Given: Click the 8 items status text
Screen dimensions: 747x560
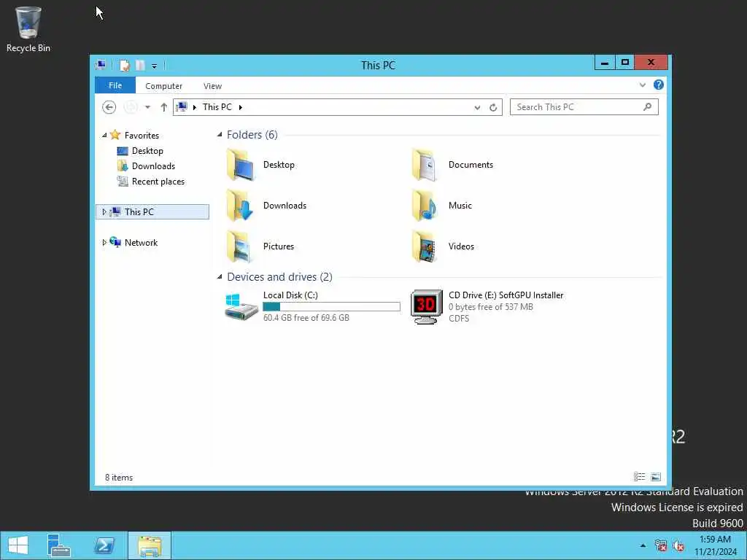Looking at the screenshot, I should [x=119, y=478].
